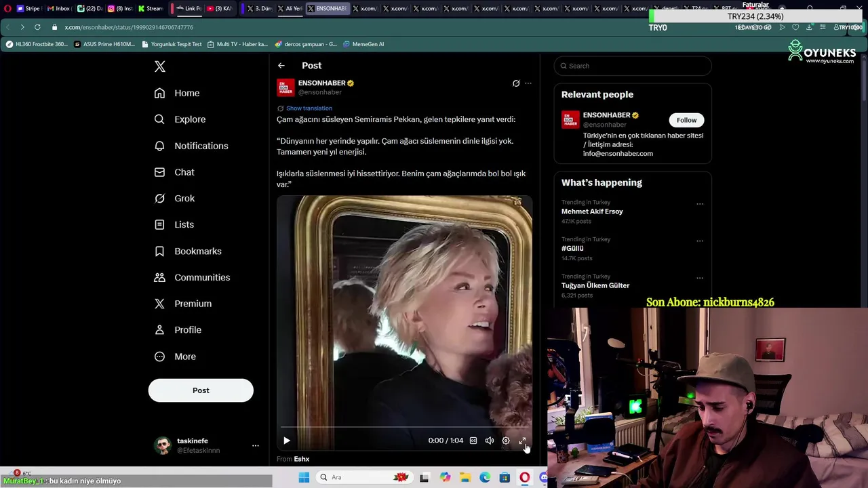Click the Communities people icon
The height and width of the screenshot is (488, 868).
[159, 277]
